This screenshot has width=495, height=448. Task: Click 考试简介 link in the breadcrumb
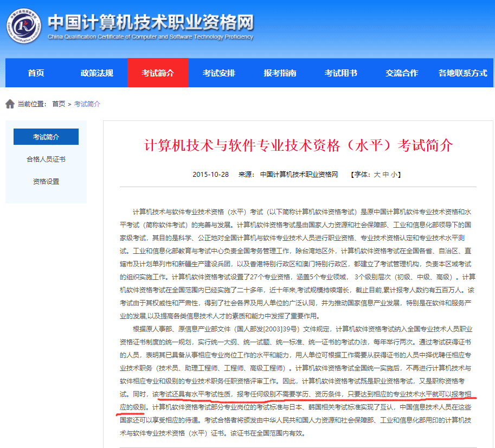pos(87,104)
